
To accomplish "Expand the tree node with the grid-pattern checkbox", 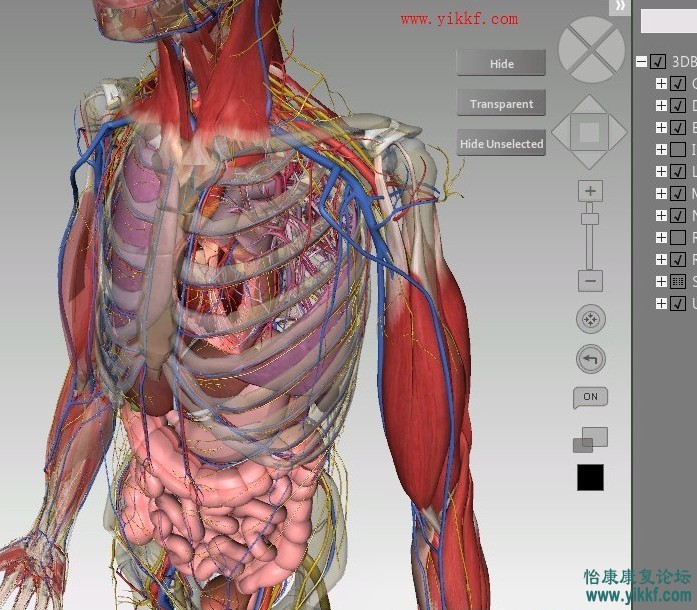I will click(661, 282).
